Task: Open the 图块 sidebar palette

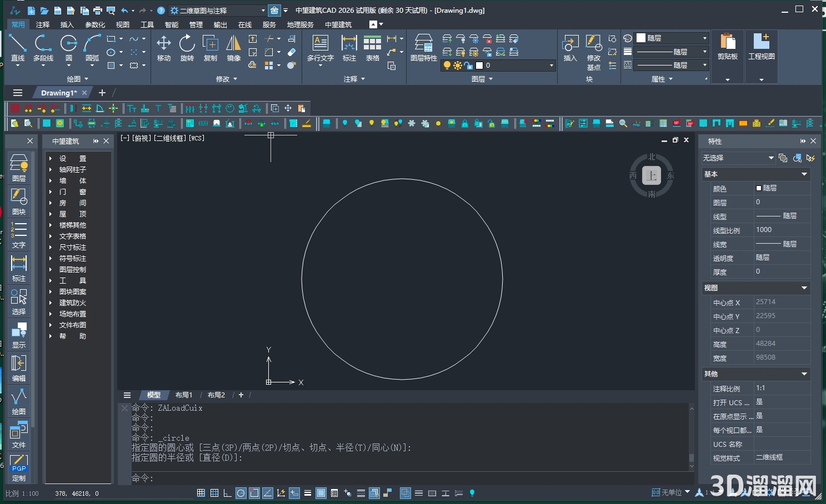Action: click(x=19, y=201)
